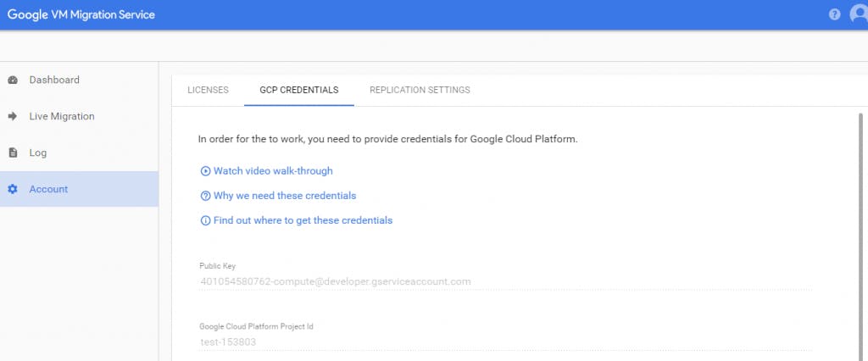Focus the Google Cloud Platform Project Id field

pos(505,342)
